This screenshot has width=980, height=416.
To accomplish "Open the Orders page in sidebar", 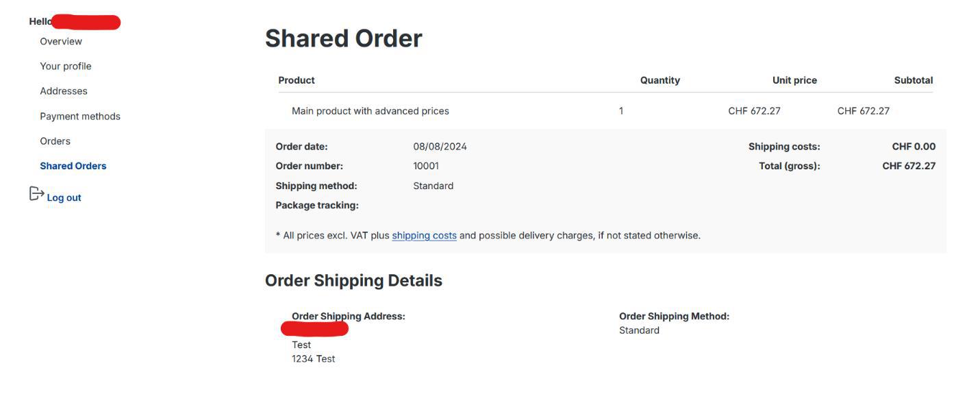I will [55, 141].
